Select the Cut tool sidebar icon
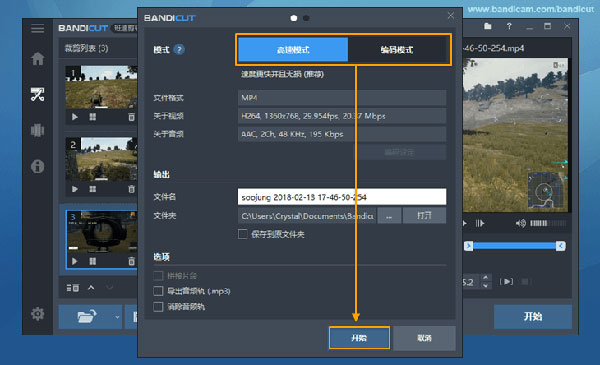This screenshot has height=365, width=600. pyautogui.click(x=38, y=94)
